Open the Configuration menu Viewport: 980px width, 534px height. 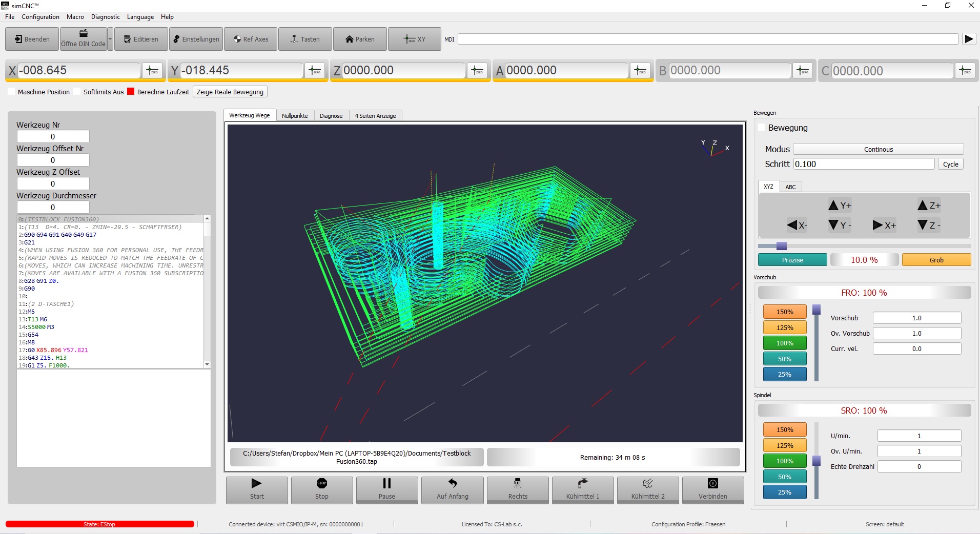coord(40,17)
